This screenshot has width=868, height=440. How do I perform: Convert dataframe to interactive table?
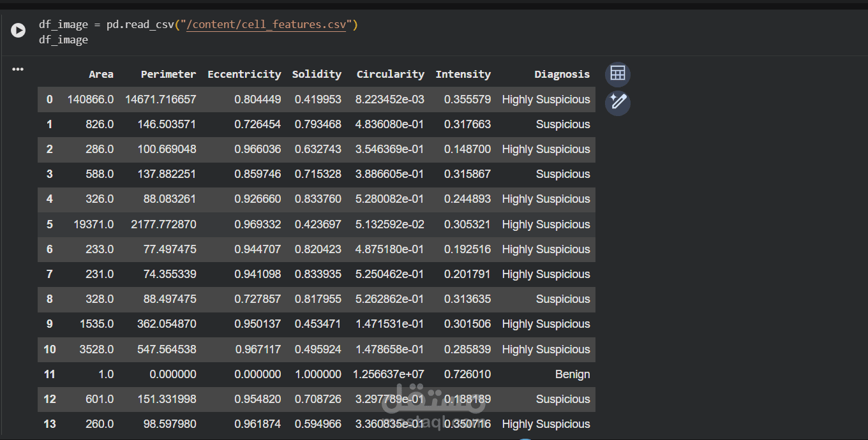[x=617, y=74]
